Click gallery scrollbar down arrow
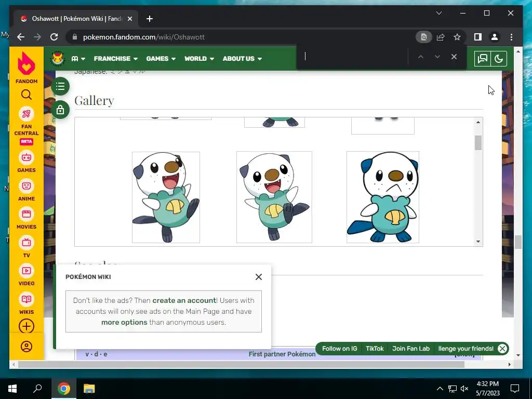The width and height of the screenshot is (532, 399). 478,242
